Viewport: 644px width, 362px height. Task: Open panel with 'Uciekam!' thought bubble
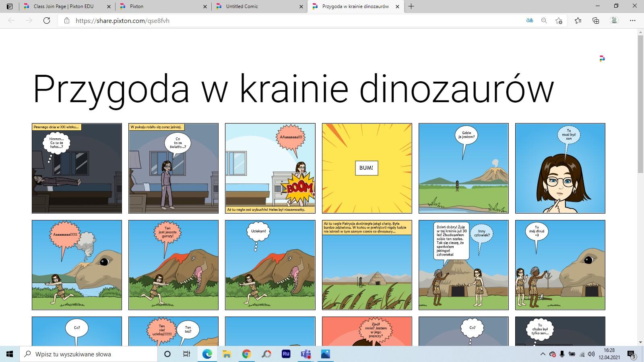click(x=270, y=265)
